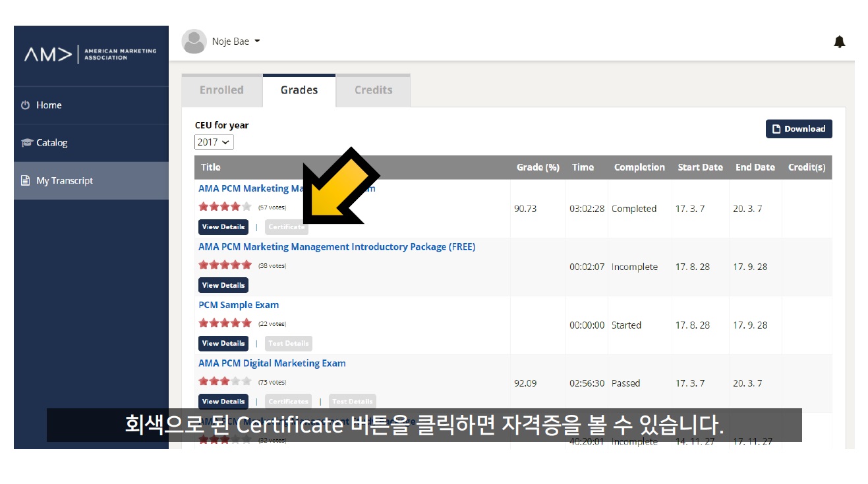868x484 pixels.
Task: Click the grey Certificate button of Marketing Management Exam
Action: 286,227
